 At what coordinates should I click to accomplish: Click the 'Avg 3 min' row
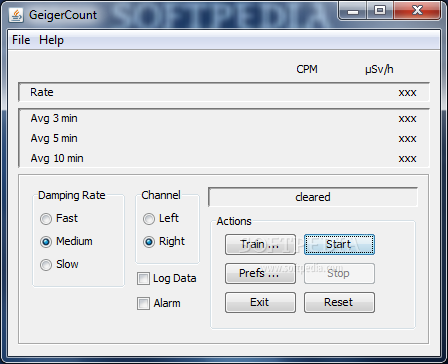coord(224,119)
